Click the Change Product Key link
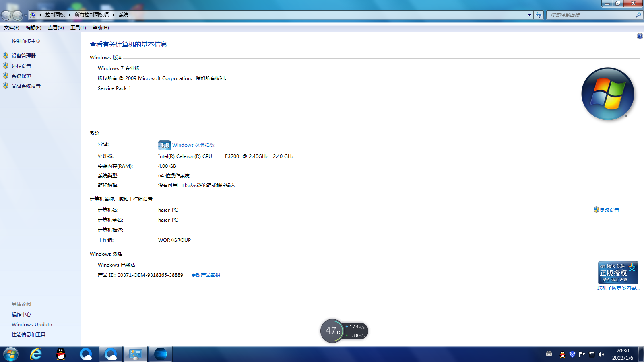This screenshot has height=362, width=644. 205,275
